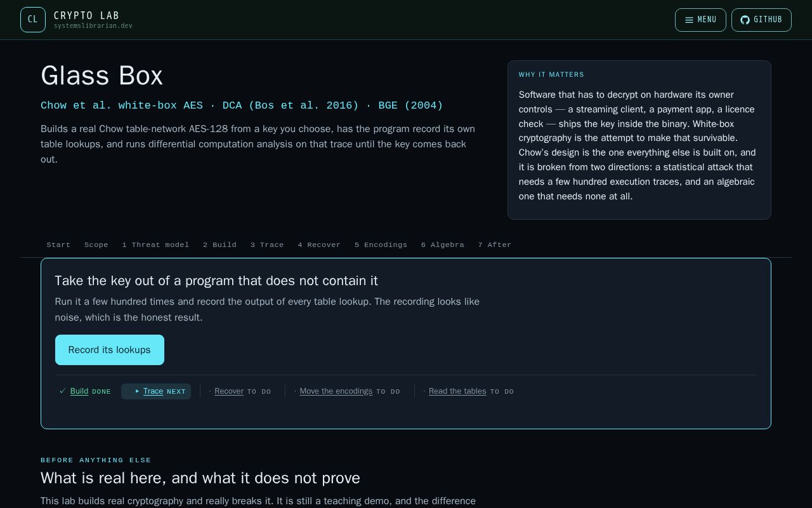812x508 pixels.
Task: Click the Build done checkmark icon
Action: pos(63,391)
